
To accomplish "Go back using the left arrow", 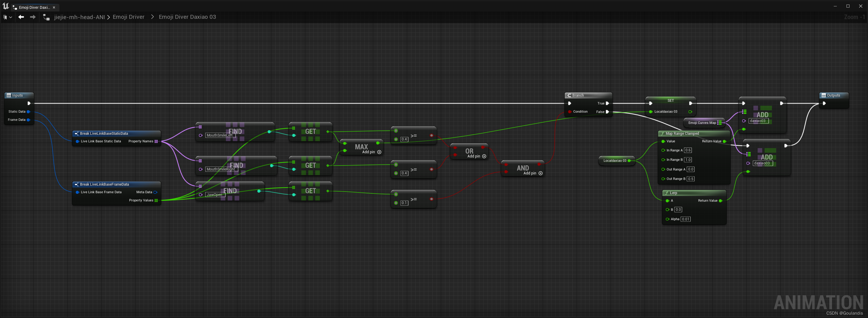I will tap(21, 17).
